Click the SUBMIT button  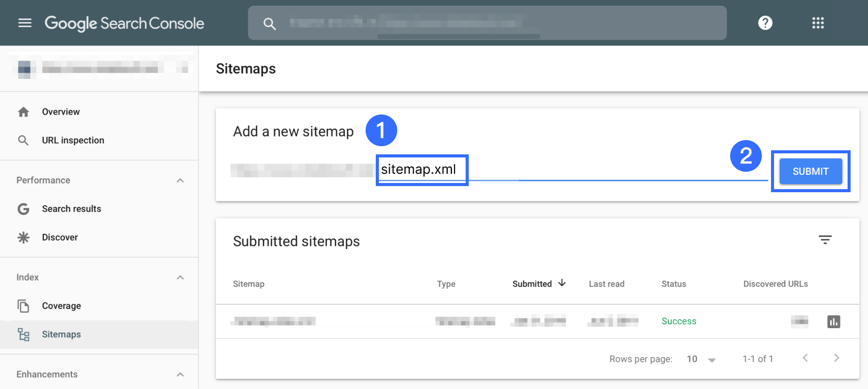[810, 172]
